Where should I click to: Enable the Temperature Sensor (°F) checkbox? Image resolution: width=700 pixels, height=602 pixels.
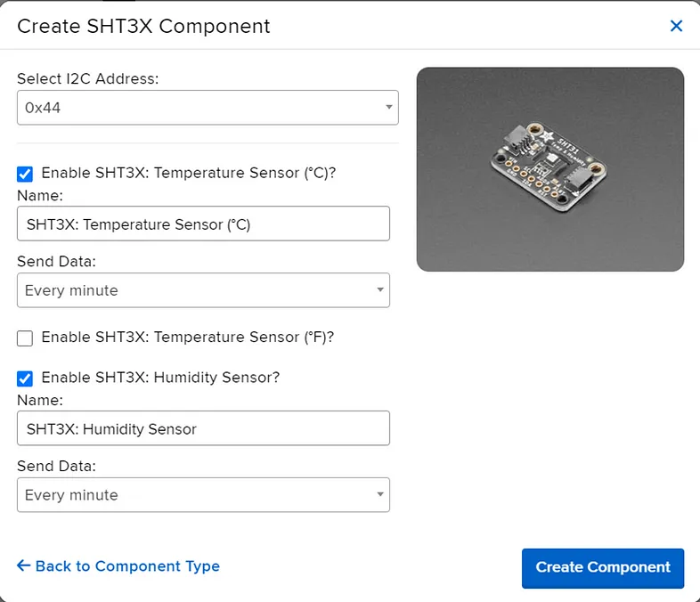coord(25,338)
